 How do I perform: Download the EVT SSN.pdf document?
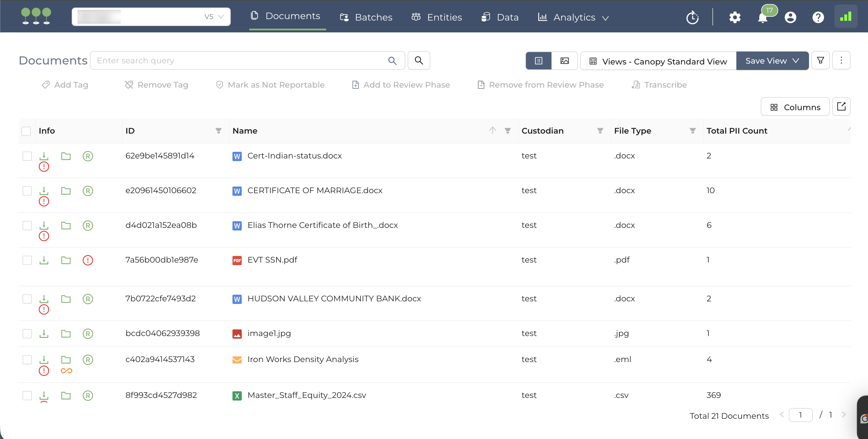[x=44, y=260]
